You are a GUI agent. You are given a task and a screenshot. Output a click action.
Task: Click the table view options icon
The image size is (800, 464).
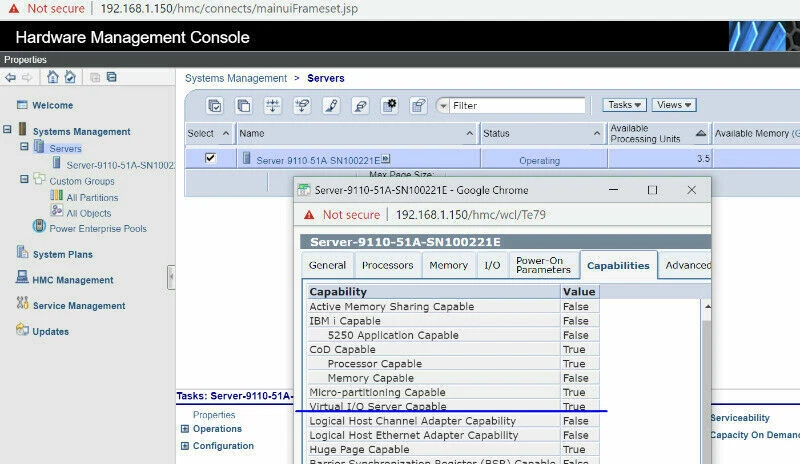(x=419, y=106)
